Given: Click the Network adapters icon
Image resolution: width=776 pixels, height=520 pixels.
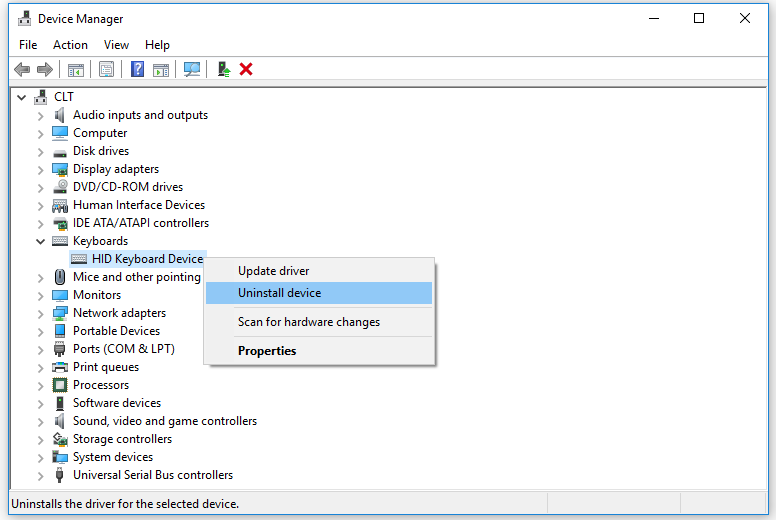Looking at the screenshot, I should pyautogui.click(x=60, y=313).
